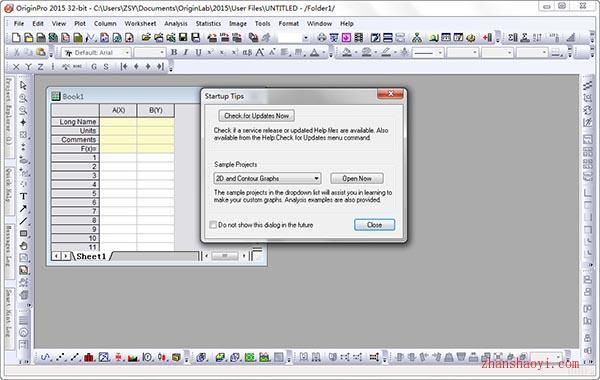Image resolution: width=600 pixels, height=380 pixels.
Task: Click the Font Color A icon
Action: pos(314,52)
